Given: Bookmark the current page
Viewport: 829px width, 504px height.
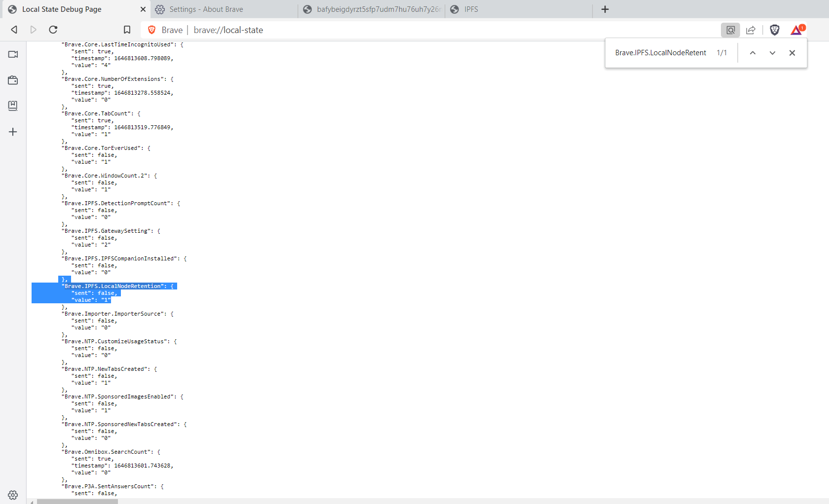Looking at the screenshot, I should [127, 30].
